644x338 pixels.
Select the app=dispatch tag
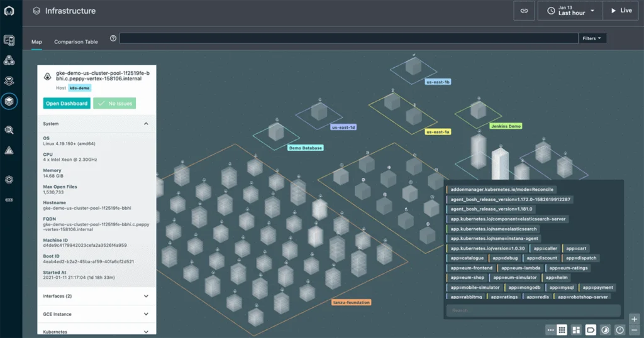[580, 258]
